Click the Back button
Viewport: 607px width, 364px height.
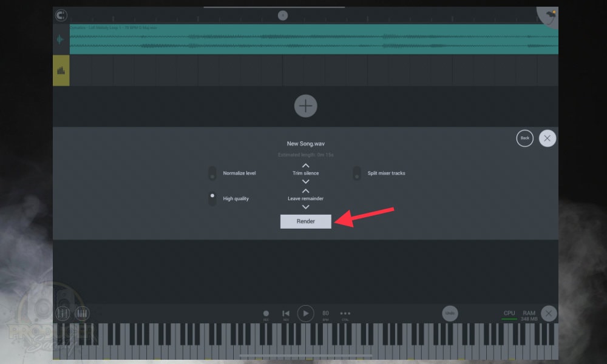coord(524,138)
